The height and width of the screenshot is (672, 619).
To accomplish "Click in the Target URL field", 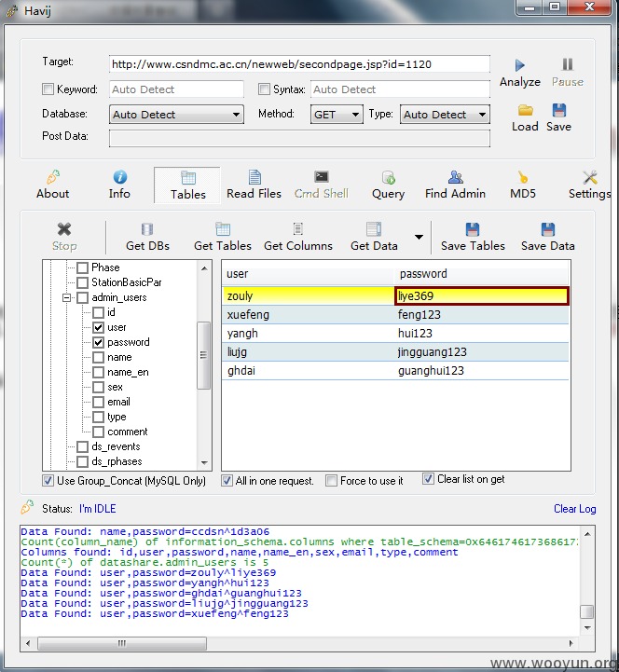I will [299, 64].
